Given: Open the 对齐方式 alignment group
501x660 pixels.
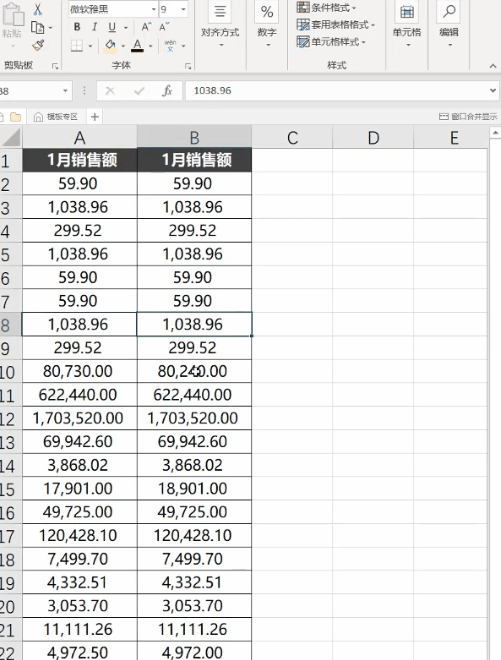Looking at the screenshot, I should tap(220, 24).
